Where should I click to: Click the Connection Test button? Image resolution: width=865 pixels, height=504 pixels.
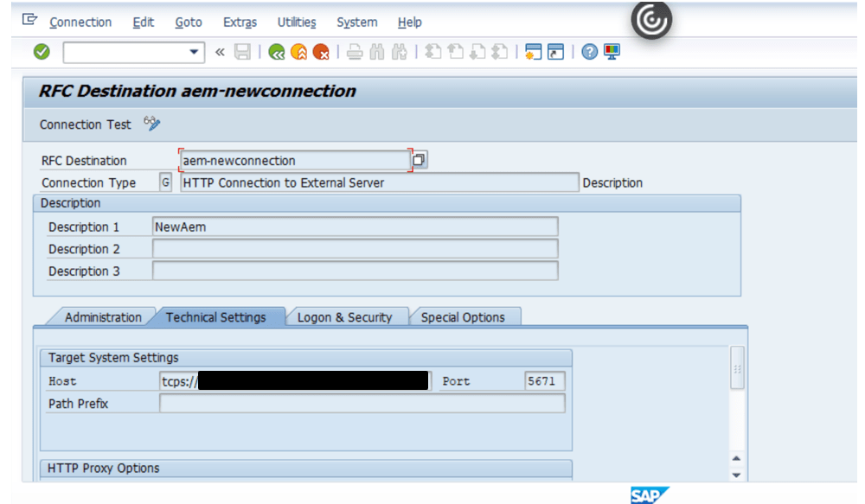pyautogui.click(x=86, y=124)
